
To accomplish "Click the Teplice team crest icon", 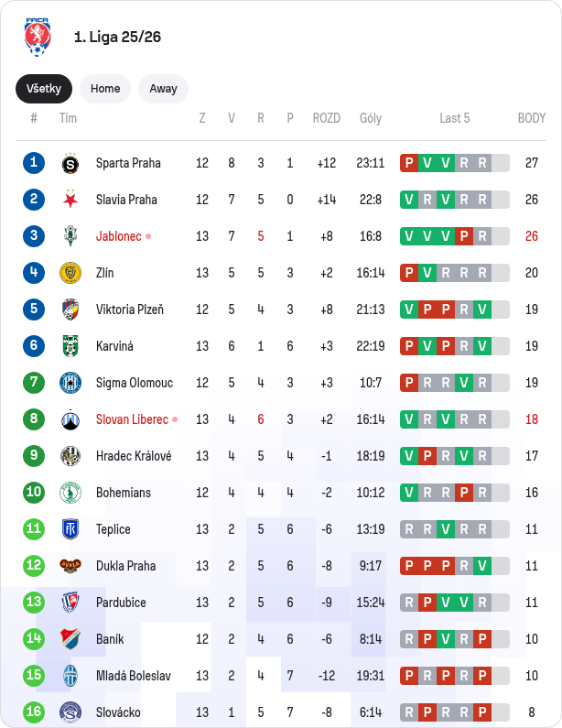I will point(70,529).
